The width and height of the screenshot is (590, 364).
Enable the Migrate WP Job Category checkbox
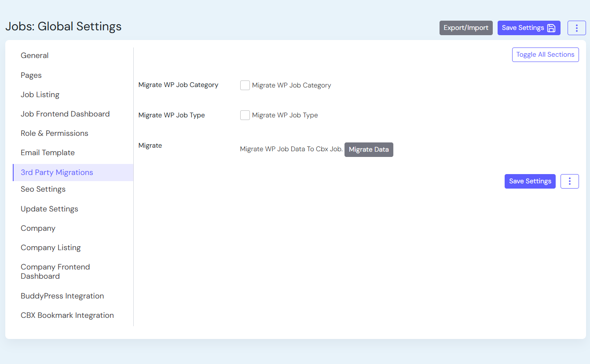(245, 85)
